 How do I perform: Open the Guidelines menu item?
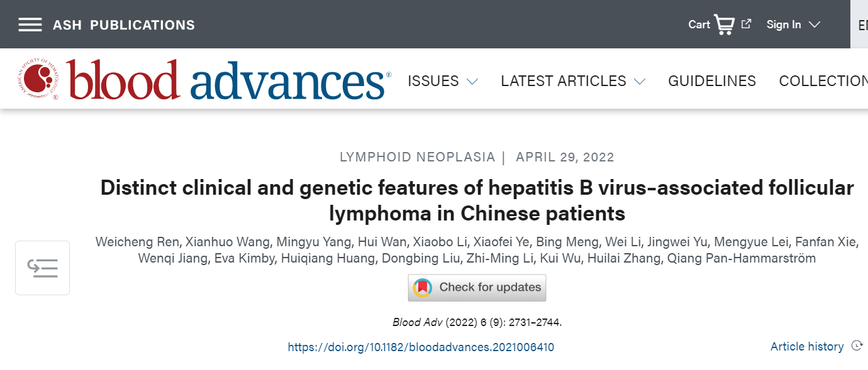[712, 81]
